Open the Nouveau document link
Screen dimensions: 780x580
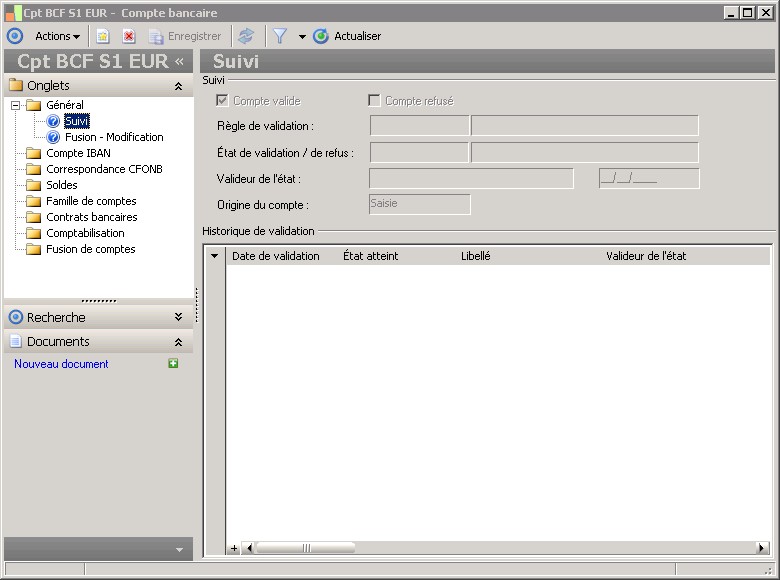[61, 364]
